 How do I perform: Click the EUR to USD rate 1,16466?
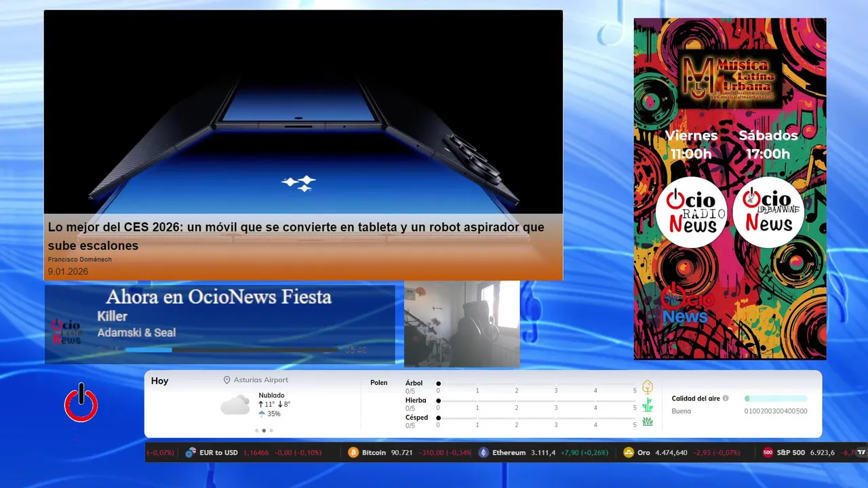point(256,453)
